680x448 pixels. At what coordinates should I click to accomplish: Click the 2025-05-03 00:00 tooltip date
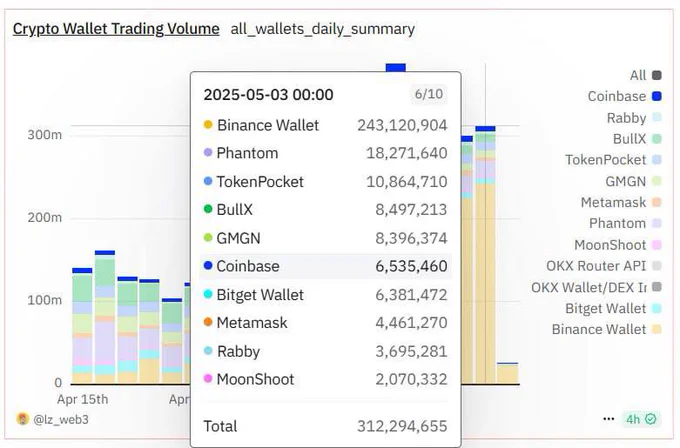point(268,95)
